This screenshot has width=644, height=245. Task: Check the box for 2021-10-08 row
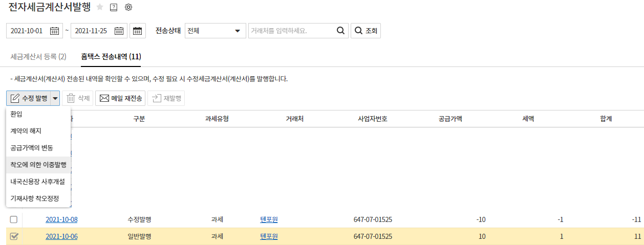(14, 219)
